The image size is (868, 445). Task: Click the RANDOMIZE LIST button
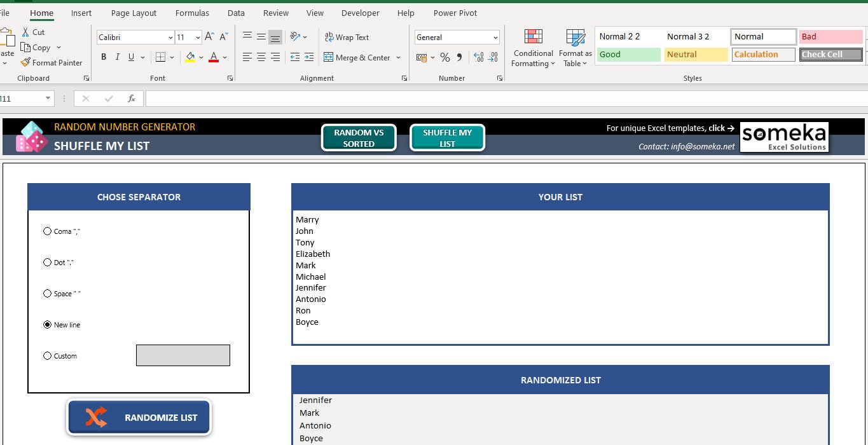pos(139,418)
